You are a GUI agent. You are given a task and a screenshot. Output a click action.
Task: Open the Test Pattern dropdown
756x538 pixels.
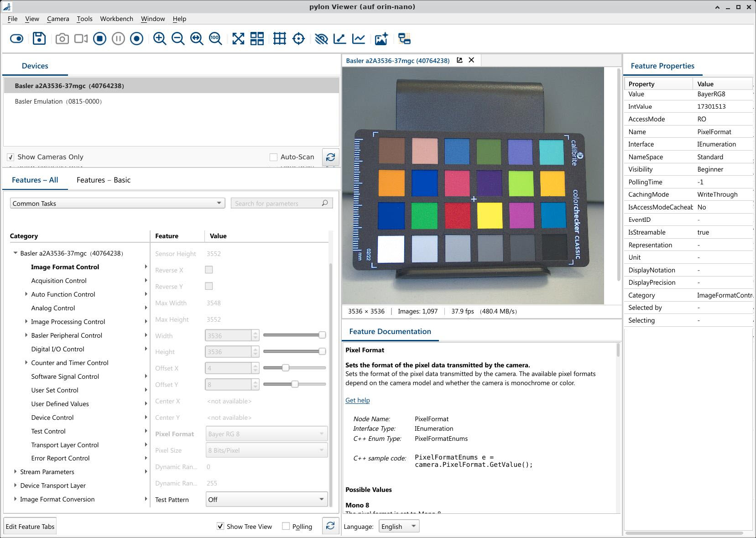(x=321, y=499)
